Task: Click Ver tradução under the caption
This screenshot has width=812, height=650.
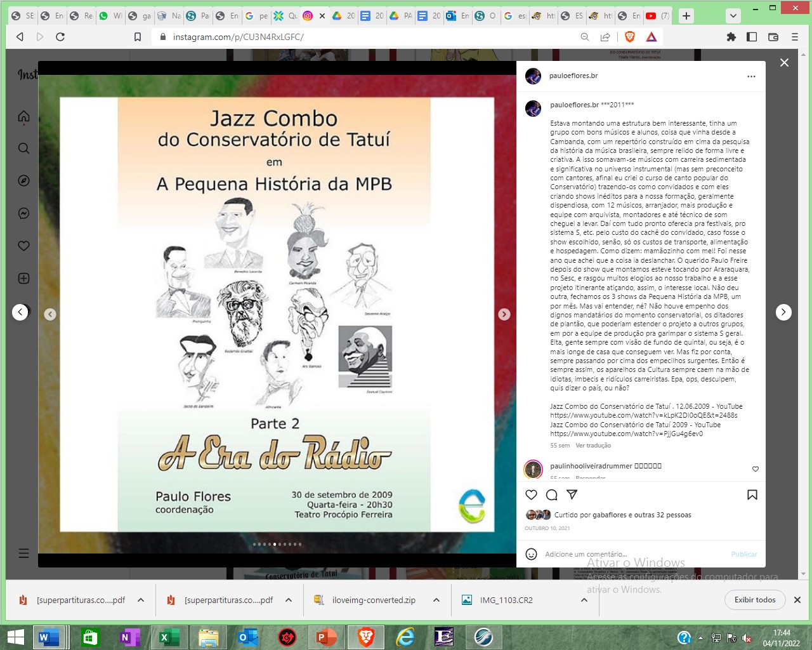Action: pos(593,446)
